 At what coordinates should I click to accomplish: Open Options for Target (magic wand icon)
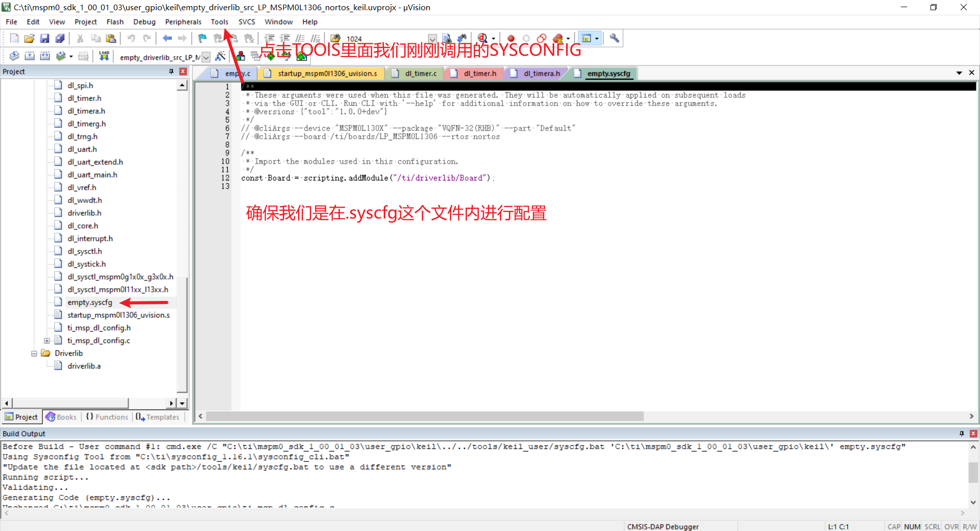click(x=220, y=56)
